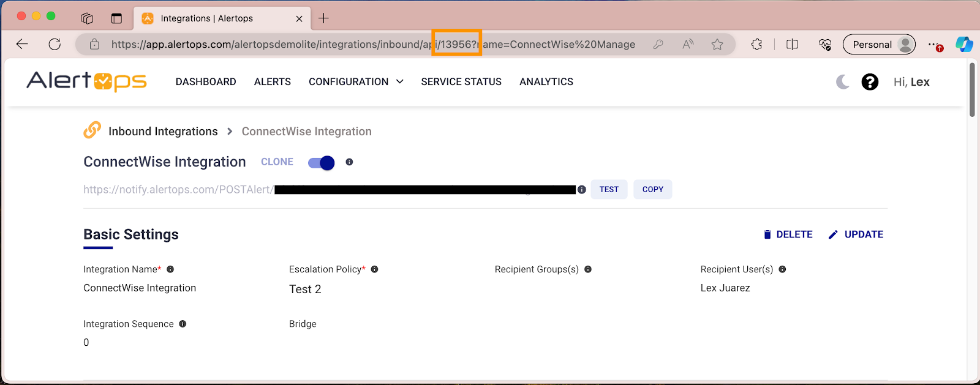Viewport: 980px width, 385px height.
Task: Go to the Dashboard menu item
Action: click(x=206, y=82)
